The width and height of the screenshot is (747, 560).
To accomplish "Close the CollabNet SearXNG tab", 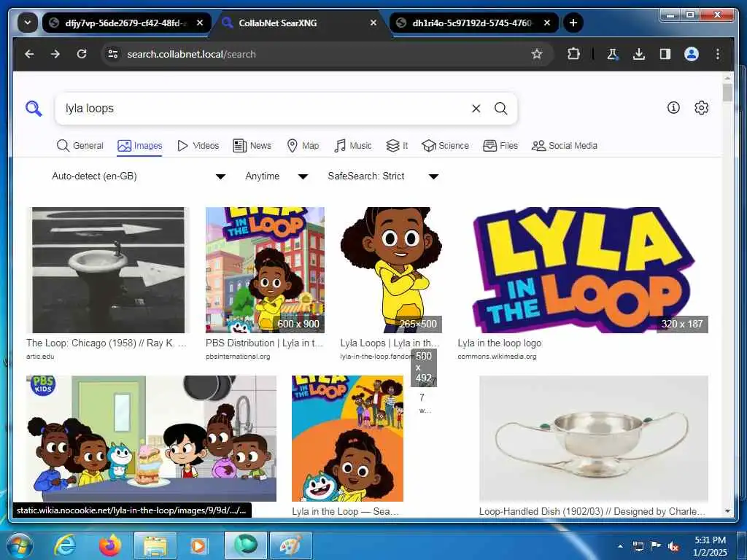I will tap(373, 23).
